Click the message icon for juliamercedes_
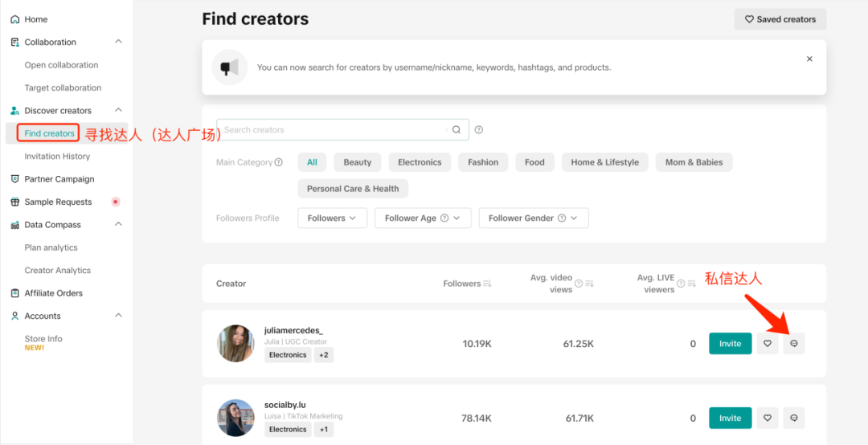868x445 pixels. pos(794,344)
